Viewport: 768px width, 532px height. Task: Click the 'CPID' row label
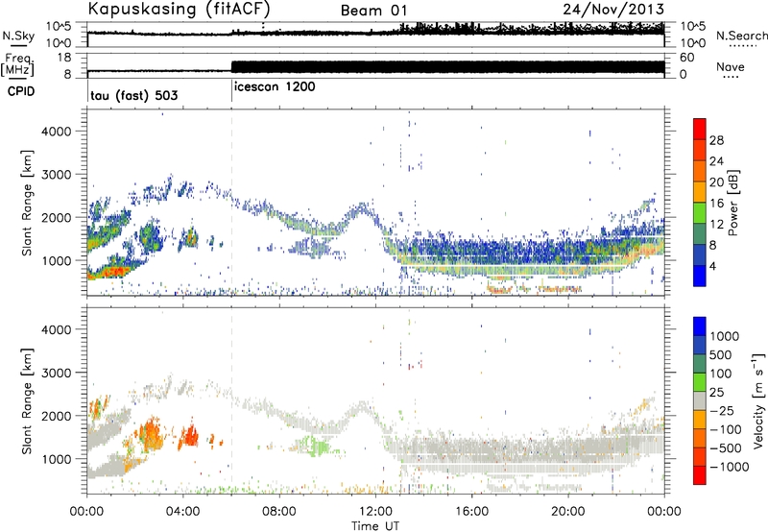21,91
